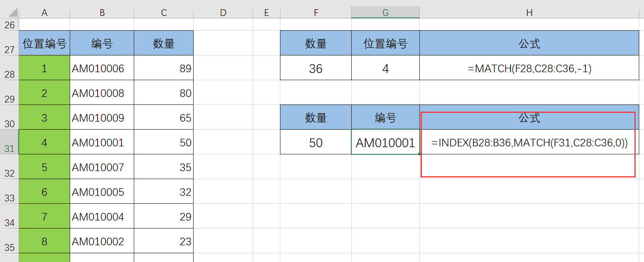Select green position cell 5
Image resolution: width=644 pixels, height=262 pixels.
[x=44, y=167]
